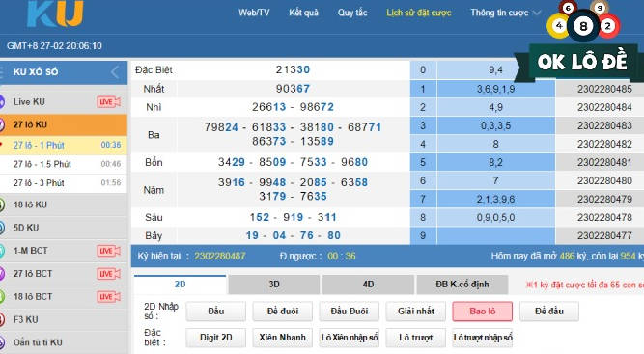Click draw number 2302280478
Viewport: 644px width, 354px height.
[604, 217]
